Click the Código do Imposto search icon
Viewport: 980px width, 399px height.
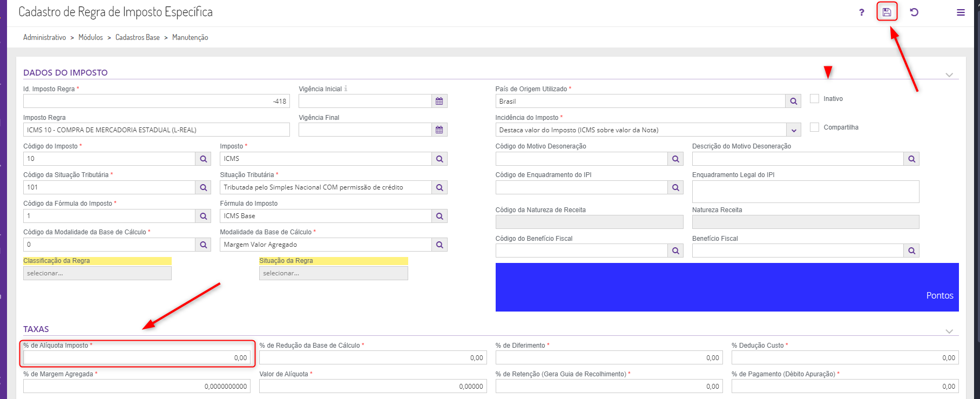(x=204, y=159)
